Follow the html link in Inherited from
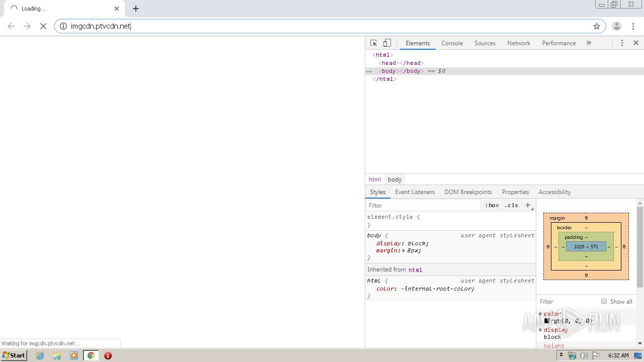Screen dimensions: 644x362 [415, 270]
